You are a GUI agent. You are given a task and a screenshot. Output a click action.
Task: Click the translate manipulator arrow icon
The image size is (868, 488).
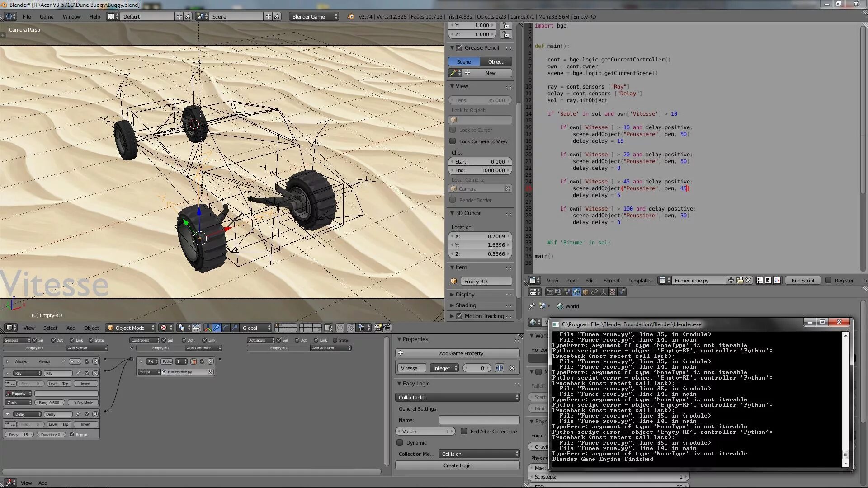pyautogui.click(x=217, y=328)
